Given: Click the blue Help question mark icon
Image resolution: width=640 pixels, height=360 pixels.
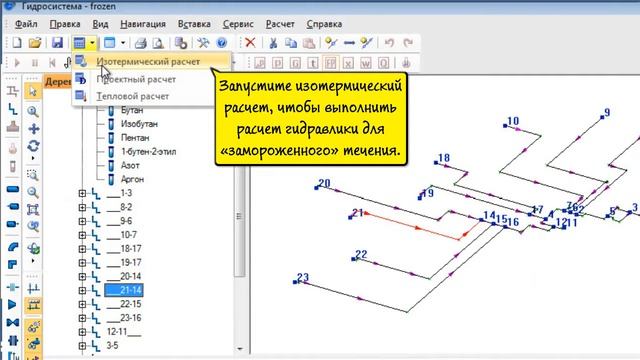Looking at the screenshot, I should (221, 42).
